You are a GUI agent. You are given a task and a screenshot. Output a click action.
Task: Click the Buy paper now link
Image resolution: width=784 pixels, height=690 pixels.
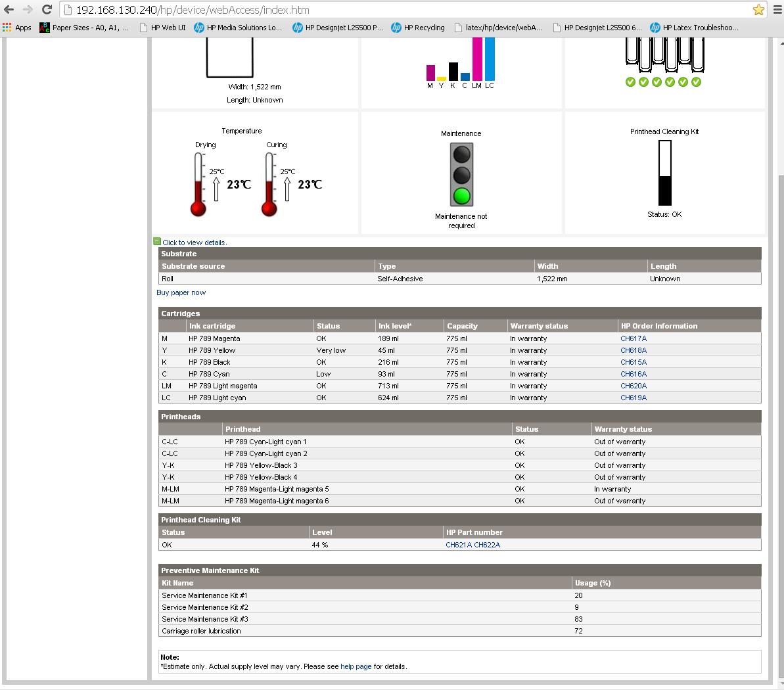coord(181,292)
